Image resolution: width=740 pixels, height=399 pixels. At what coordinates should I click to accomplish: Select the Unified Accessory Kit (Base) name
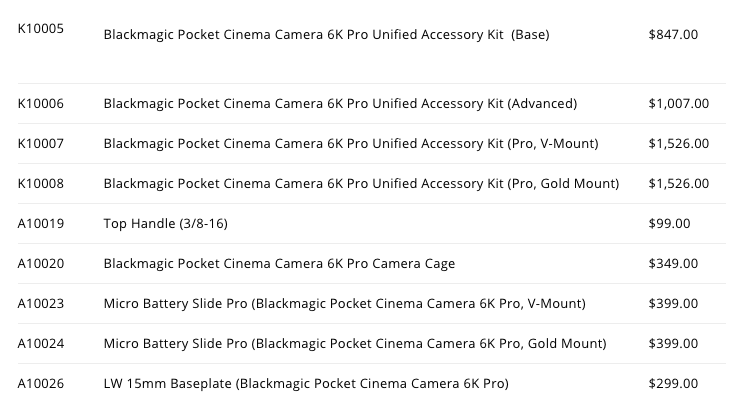327,34
